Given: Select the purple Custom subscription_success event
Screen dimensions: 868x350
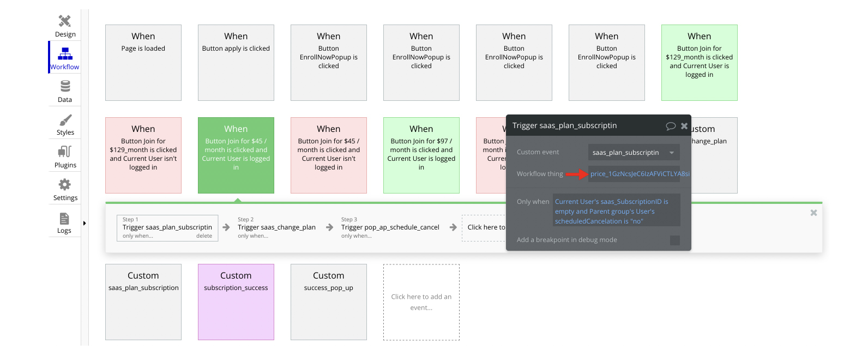Looking at the screenshot, I should [236, 302].
